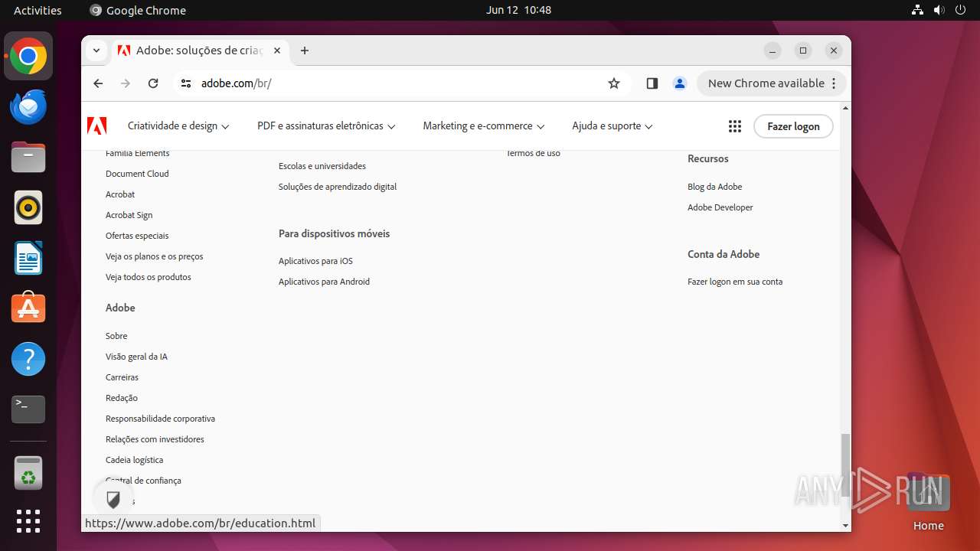This screenshot has width=980, height=551.
Task: Open Cadeia logística link
Action: 134,460
